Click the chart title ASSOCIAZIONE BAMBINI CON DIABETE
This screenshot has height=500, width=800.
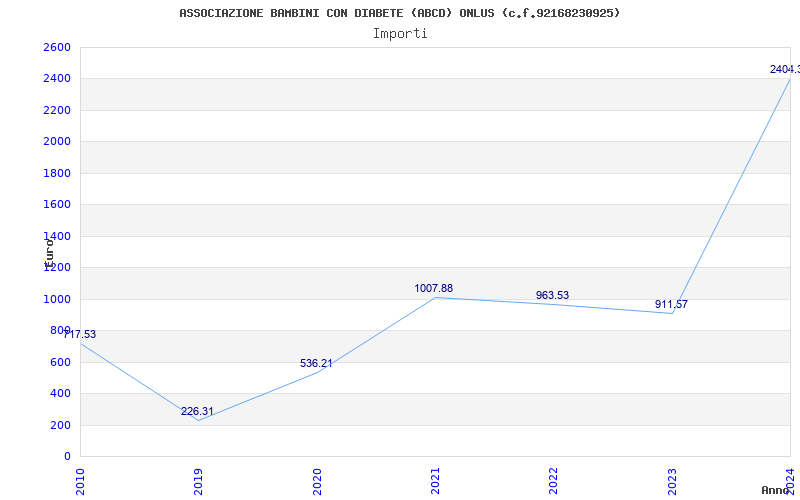[399, 13]
